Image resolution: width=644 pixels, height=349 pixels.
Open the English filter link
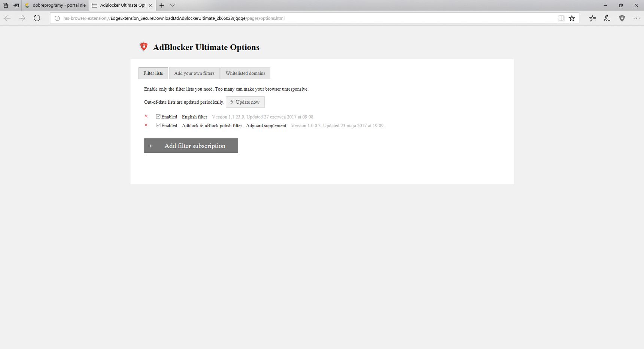pos(194,117)
